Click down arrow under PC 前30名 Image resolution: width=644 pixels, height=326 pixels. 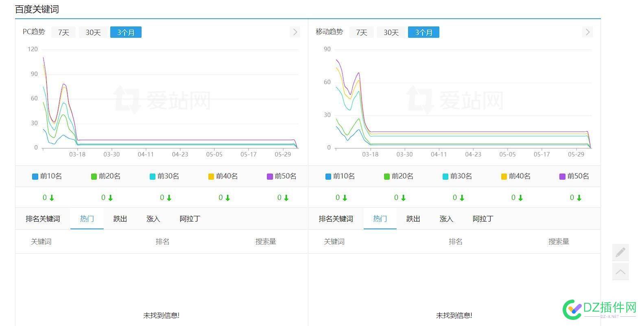(x=169, y=198)
